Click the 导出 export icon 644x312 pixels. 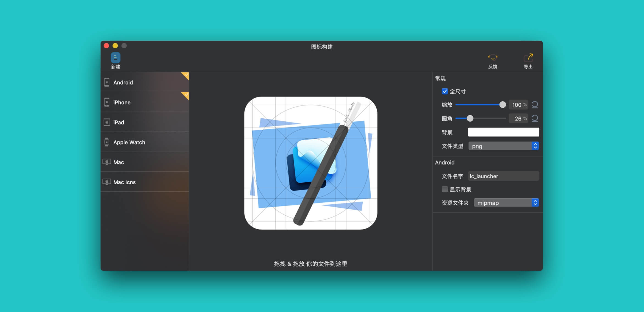(528, 57)
